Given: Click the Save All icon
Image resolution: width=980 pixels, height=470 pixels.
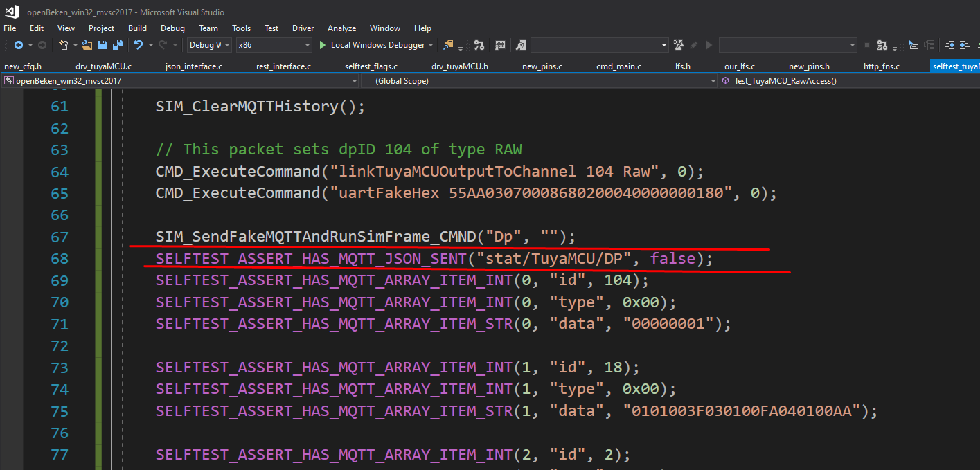Looking at the screenshot, I should pos(118,45).
